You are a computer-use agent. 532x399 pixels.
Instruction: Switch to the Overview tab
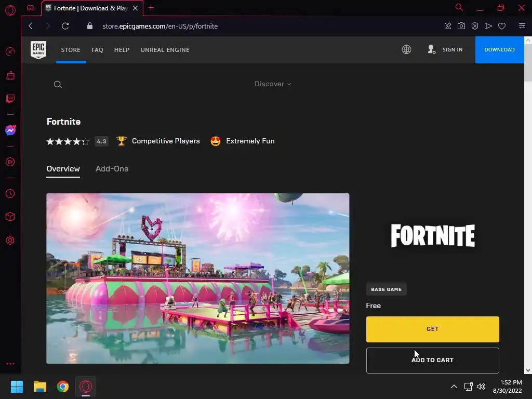point(63,169)
